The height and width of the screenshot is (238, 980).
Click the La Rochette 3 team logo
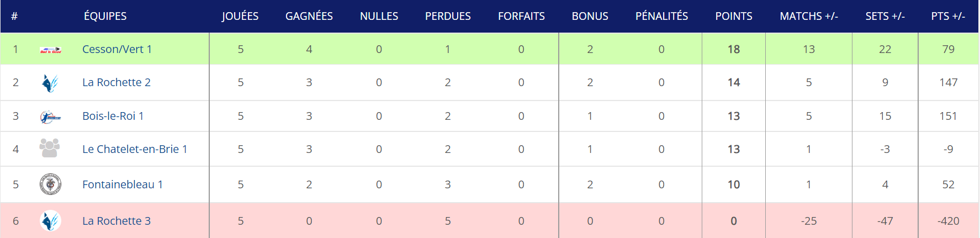[x=50, y=221]
